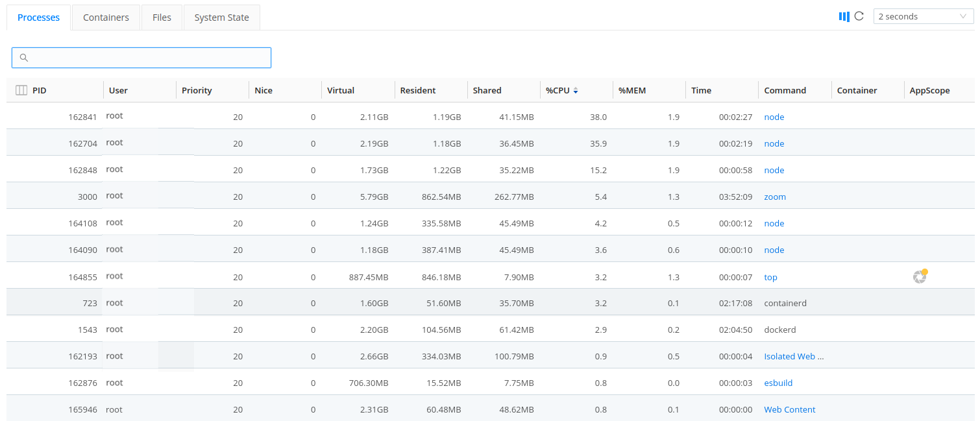Click node command for PID 162841

pyautogui.click(x=774, y=117)
